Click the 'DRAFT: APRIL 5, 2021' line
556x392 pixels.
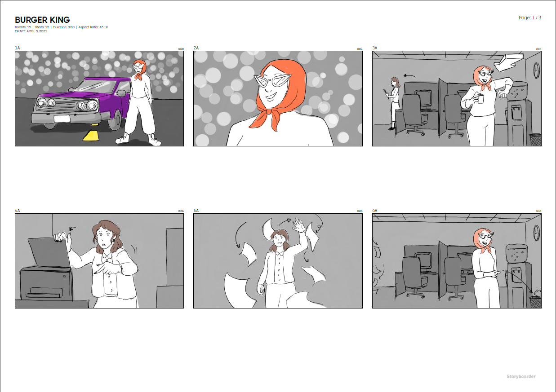pyautogui.click(x=31, y=31)
